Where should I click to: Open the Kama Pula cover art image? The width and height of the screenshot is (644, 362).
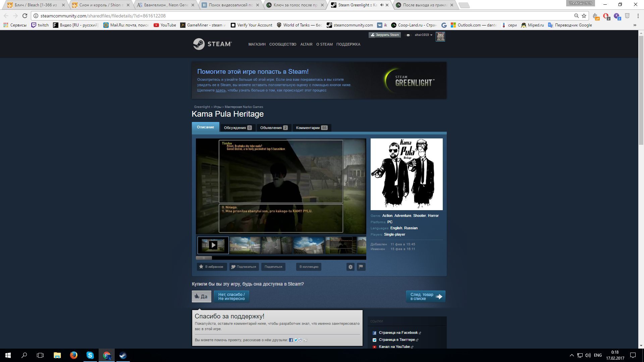[407, 174]
